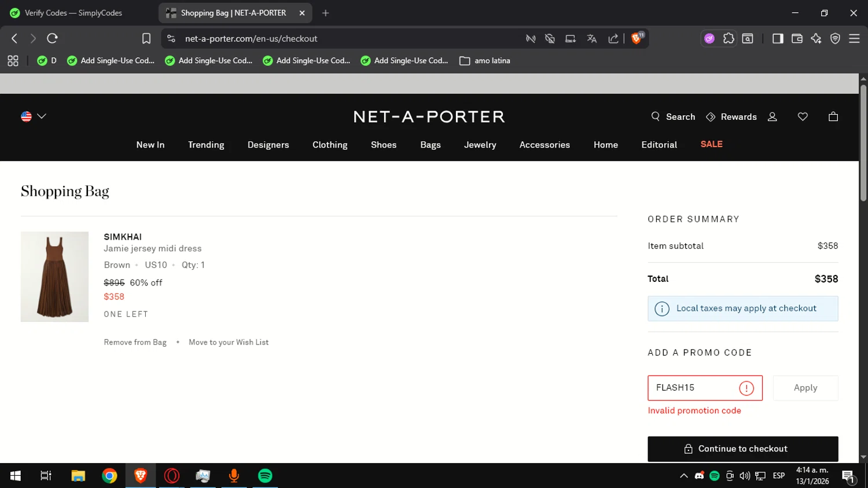Open Brave Leo AI sparkle icon
This screenshot has width=868, height=488.
(x=816, y=38)
